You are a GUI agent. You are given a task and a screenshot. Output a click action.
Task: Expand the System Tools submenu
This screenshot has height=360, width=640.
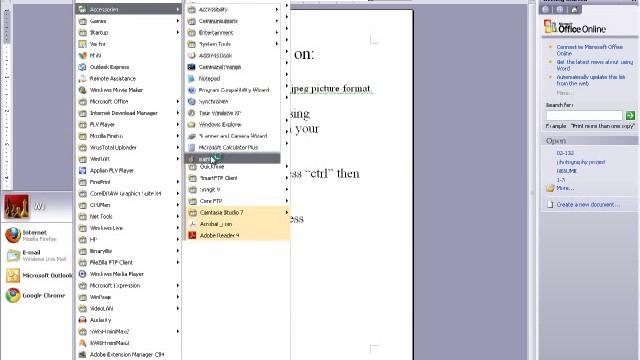[x=233, y=44]
